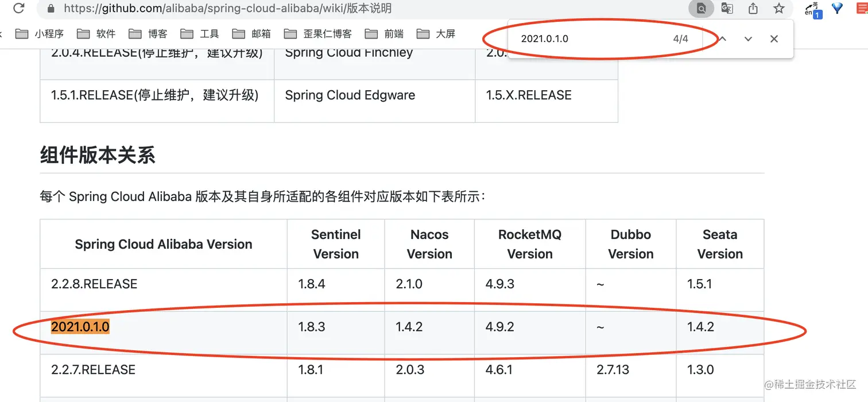Open the blue bird extension icon
868x402 pixels.
pos(838,8)
